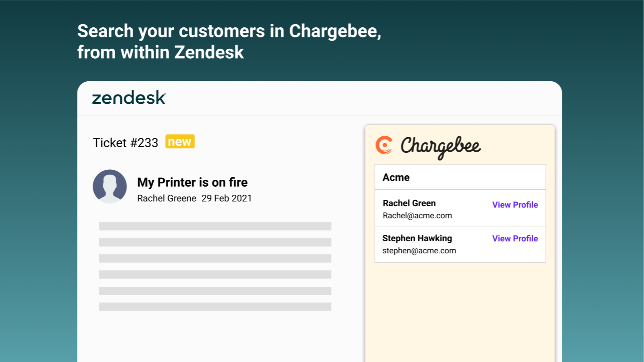Click the Chargebee script wordmark

pyautogui.click(x=440, y=147)
